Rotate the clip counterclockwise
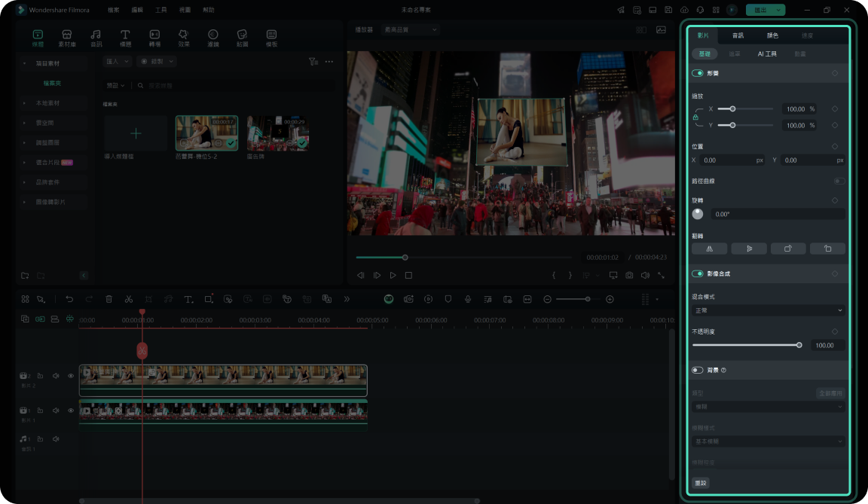The width and height of the screenshot is (868, 504). [x=827, y=249]
